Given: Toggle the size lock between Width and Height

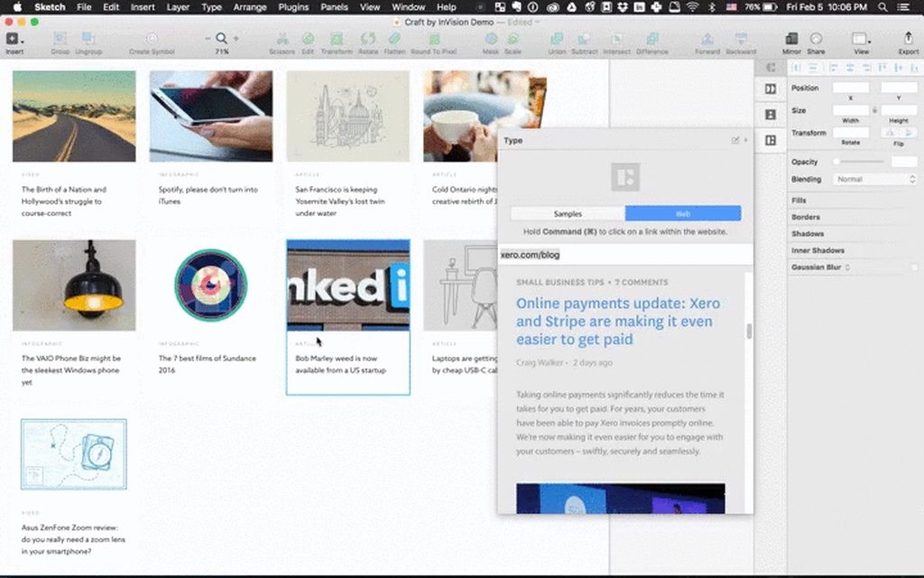Looking at the screenshot, I should (x=874, y=110).
